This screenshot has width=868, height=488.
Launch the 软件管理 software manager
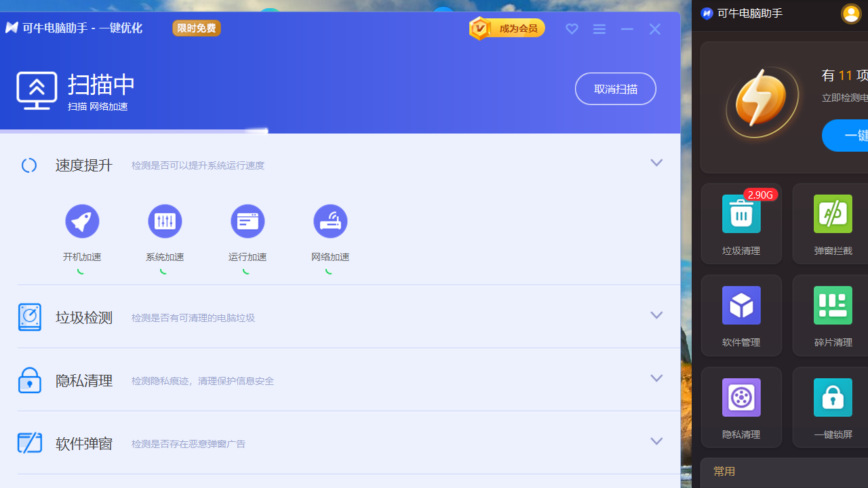coord(741,315)
